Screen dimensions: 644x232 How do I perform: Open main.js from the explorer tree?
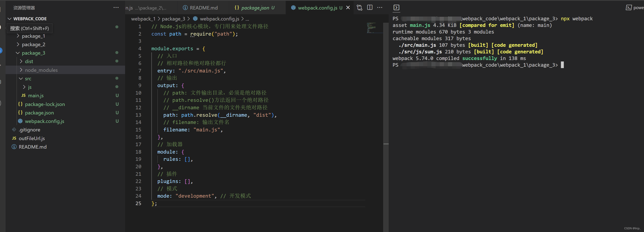(36, 96)
